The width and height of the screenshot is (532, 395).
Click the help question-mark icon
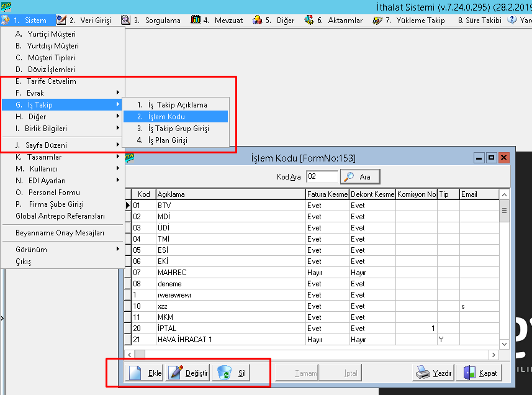pyautogui.click(x=512, y=20)
